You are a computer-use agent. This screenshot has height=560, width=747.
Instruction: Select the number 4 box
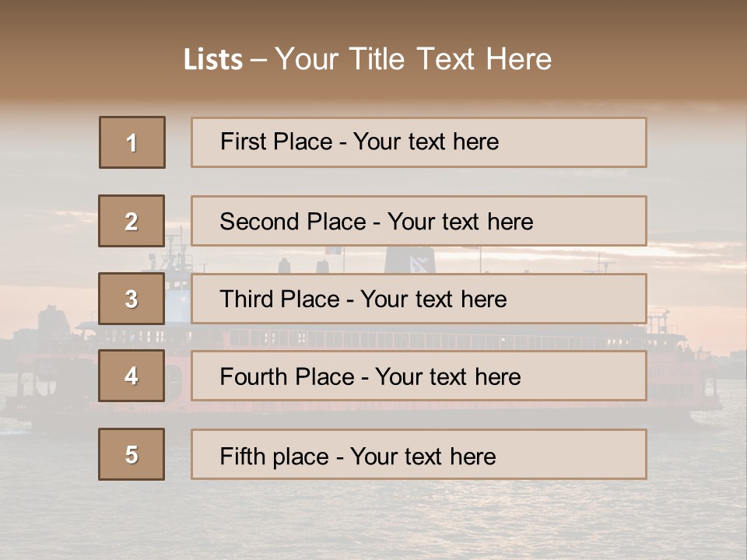[x=132, y=376]
